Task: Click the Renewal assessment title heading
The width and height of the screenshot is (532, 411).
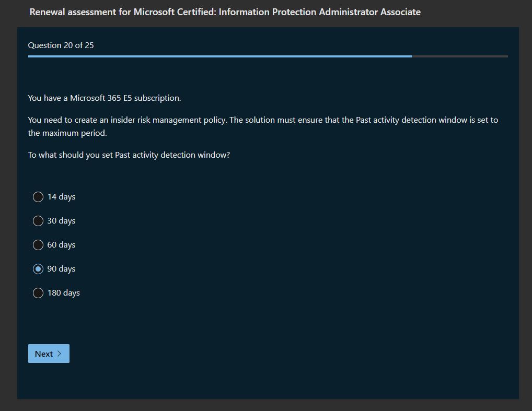Action: click(x=225, y=12)
